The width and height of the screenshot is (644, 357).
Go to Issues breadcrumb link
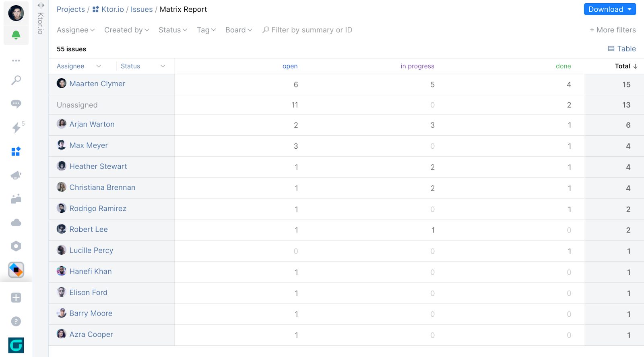(x=142, y=9)
